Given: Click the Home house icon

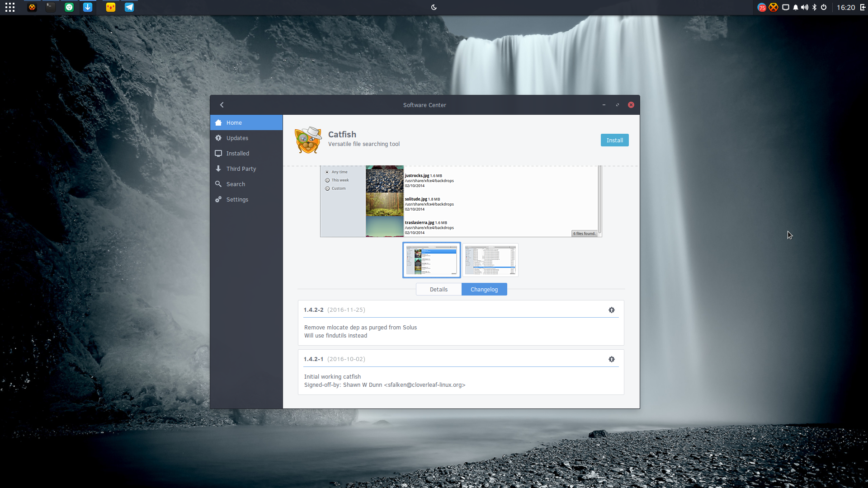Looking at the screenshot, I should pos(218,122).
